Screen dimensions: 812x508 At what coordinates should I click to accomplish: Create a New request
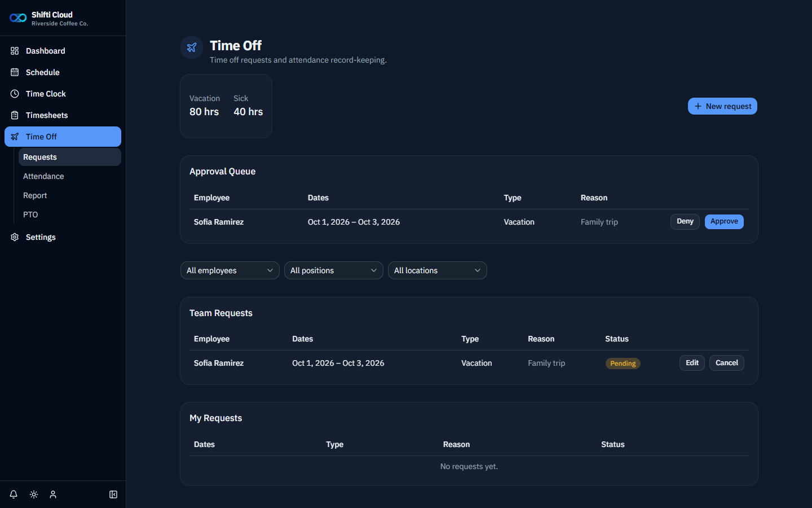[x=722, y=106]
